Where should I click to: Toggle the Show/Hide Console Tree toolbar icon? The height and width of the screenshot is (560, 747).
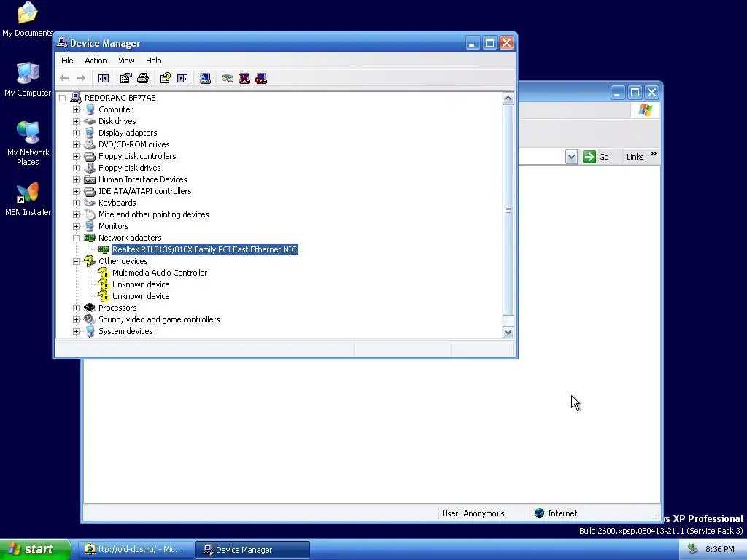[104, 78]
